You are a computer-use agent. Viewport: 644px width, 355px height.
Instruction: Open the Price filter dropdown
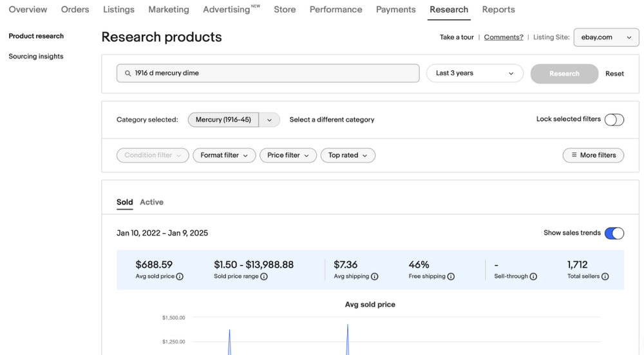point(288,156)
